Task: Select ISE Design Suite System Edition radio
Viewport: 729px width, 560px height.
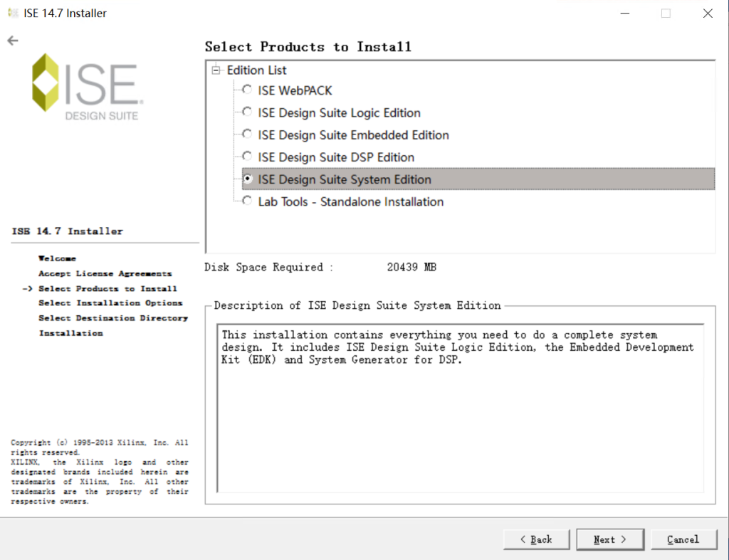Action: (x=247, y=179)
